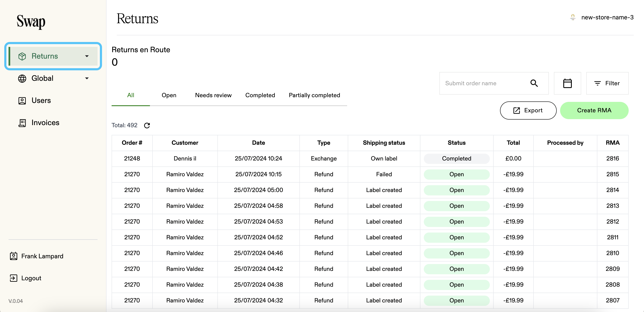Click the Processed by column header
The image size is (644, 312).
click(565, 143)
